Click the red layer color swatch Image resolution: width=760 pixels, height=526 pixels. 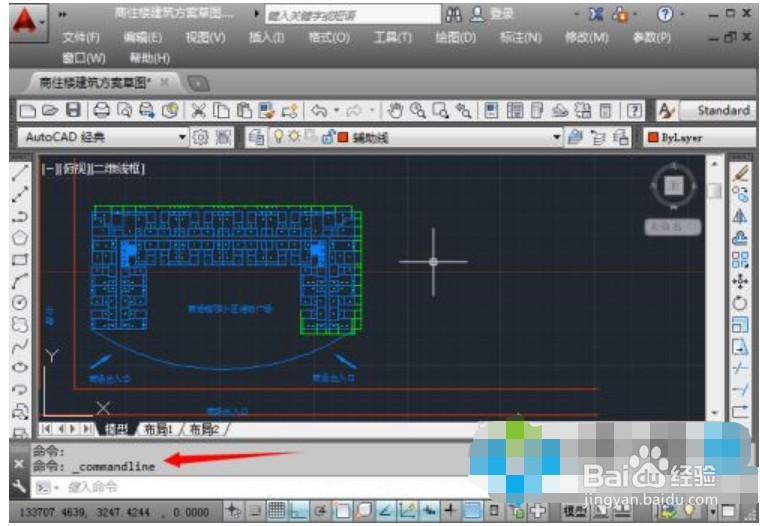(x=343, y=138)
